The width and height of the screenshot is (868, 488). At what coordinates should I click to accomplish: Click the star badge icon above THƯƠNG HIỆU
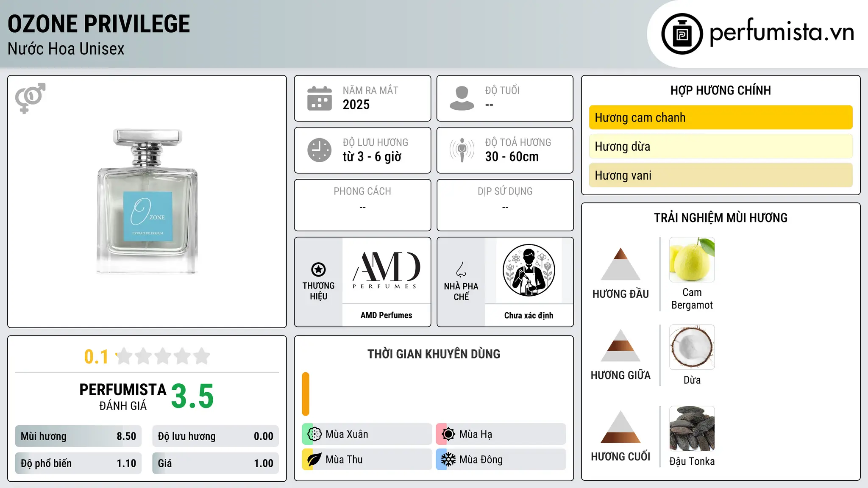point(318,269)
